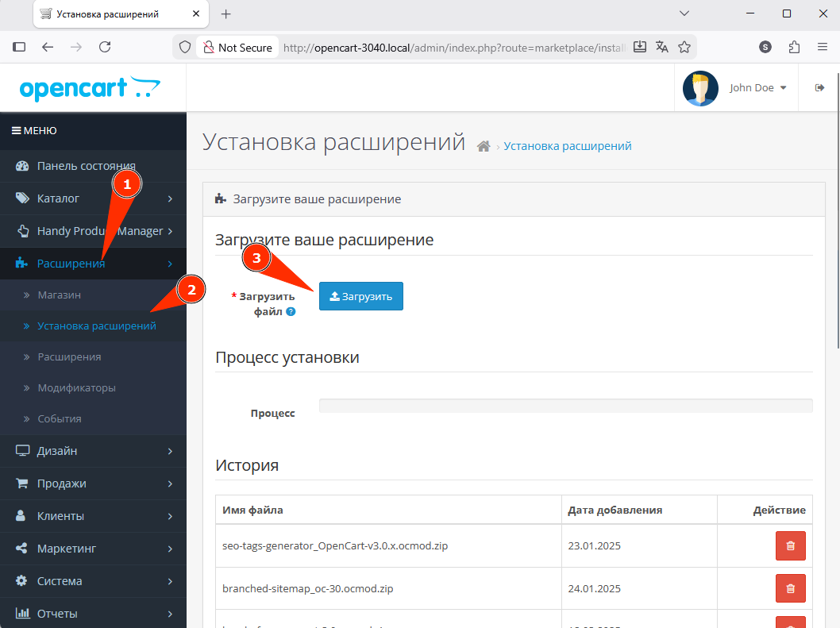Viewport: 840px width, 628px height.
Task: Expand the Каталог menu chevron
Action: click(170, 198)
